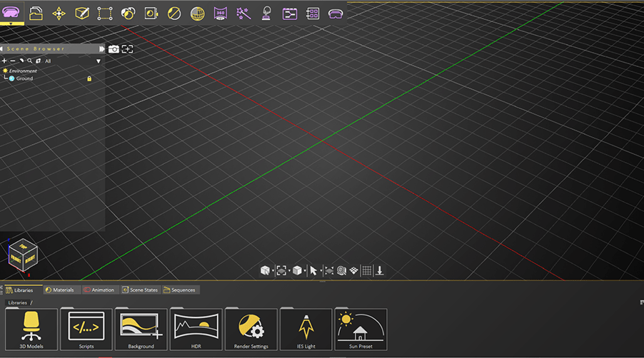
Task: Collapse Scene Browser with the left arrow
Action: [1, 48]
